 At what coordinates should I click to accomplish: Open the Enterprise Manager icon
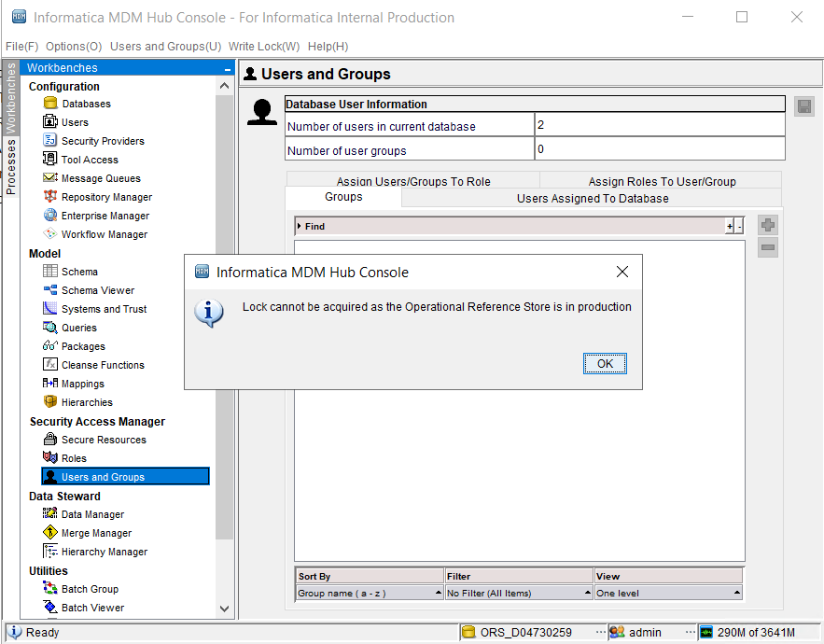[x=49, y=215]
